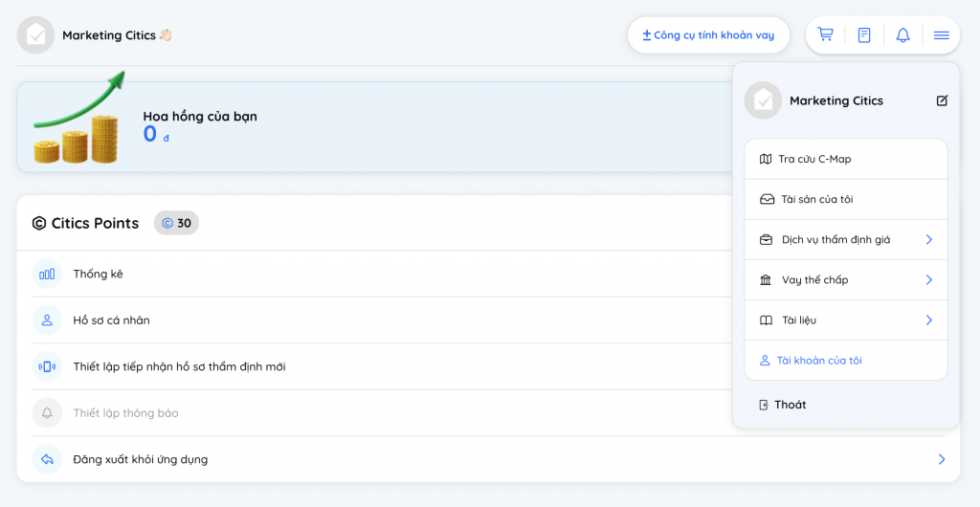This screenshot has width=980, height=507.
Task: Click the phone vibrate icon for thẩm định setup
Action: [x=47, y=366]
